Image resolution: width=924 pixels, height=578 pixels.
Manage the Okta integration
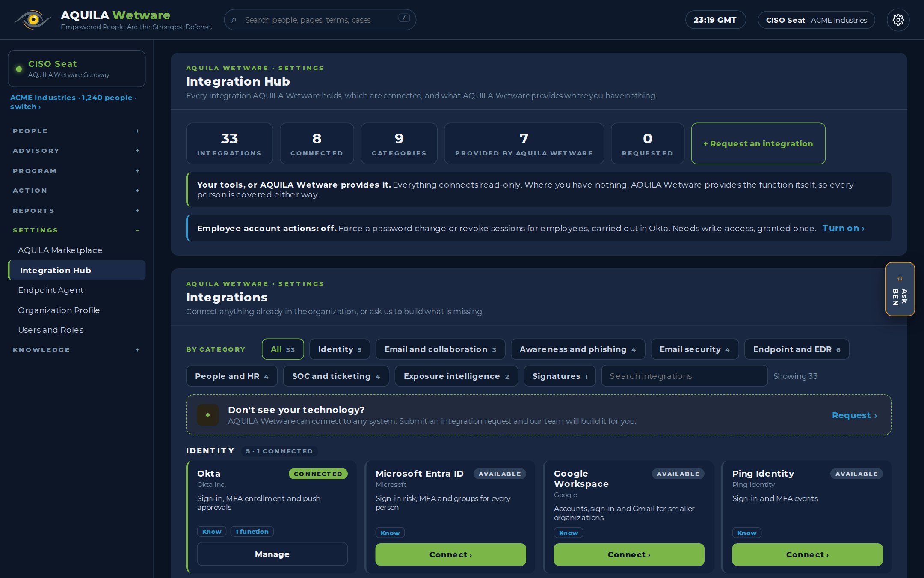pos(272,554)
